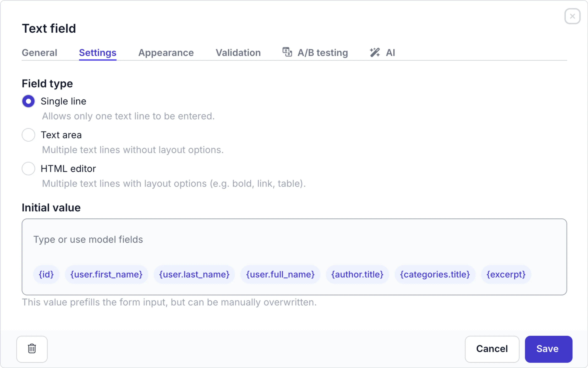
Task: Click the trash delete icon
Action: 32,349
